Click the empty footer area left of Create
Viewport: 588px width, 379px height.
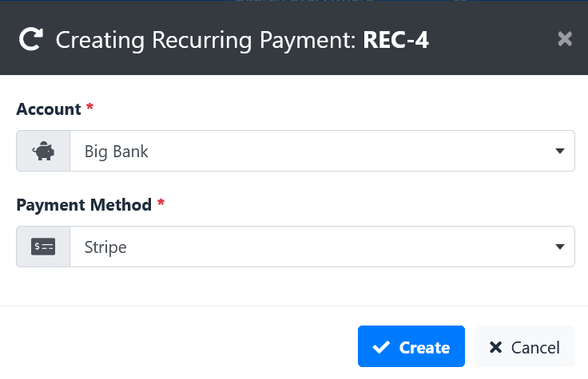click(178, 346)
